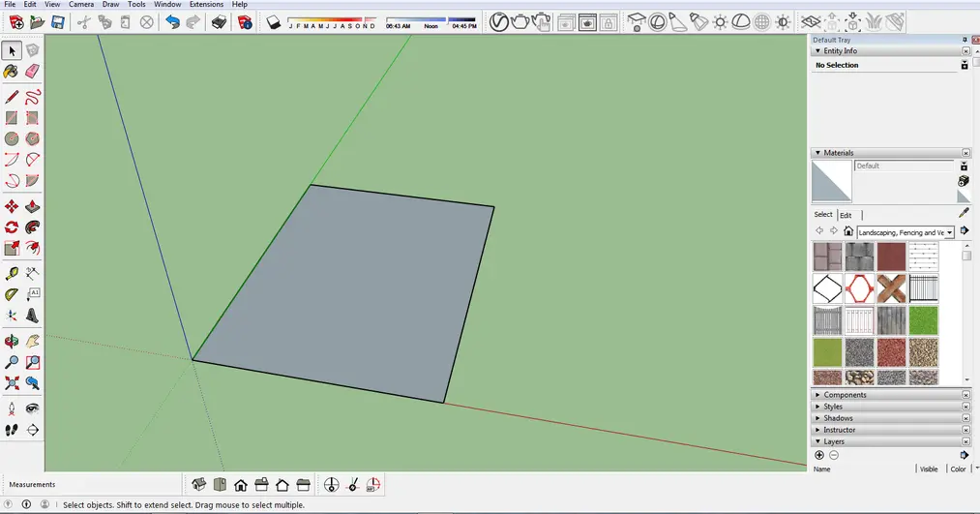Open the Extensions menu

coord(206,5)
